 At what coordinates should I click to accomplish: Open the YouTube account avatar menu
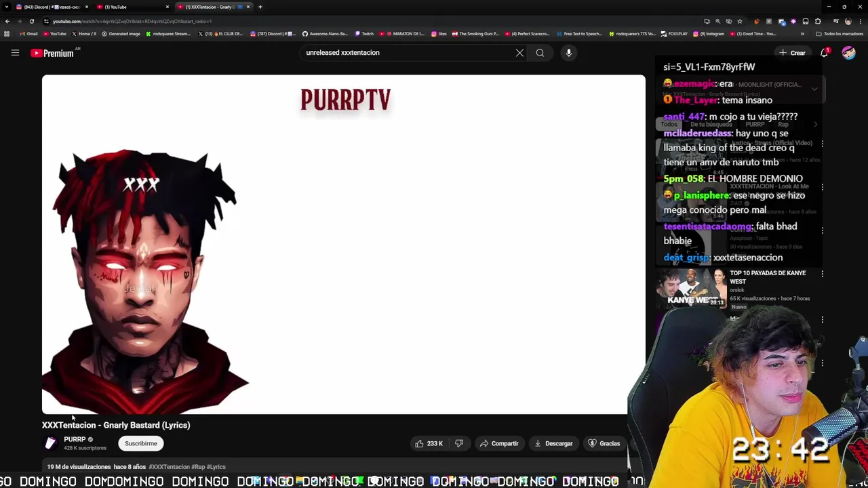848,53
